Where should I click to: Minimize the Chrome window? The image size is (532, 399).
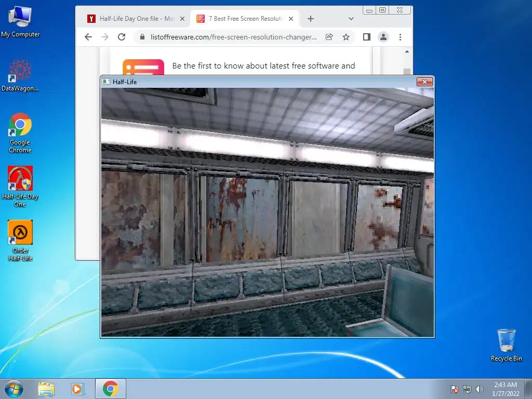(x=369, y=10)
